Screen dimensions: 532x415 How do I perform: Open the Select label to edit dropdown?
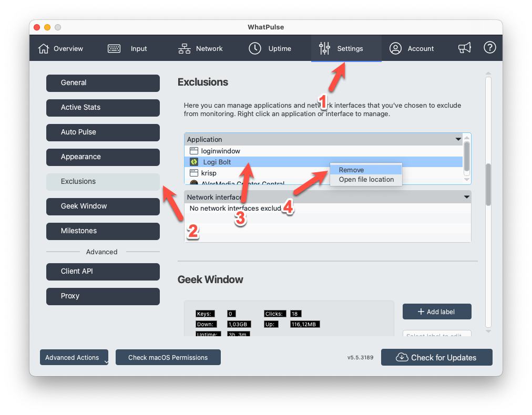point(437,334)
